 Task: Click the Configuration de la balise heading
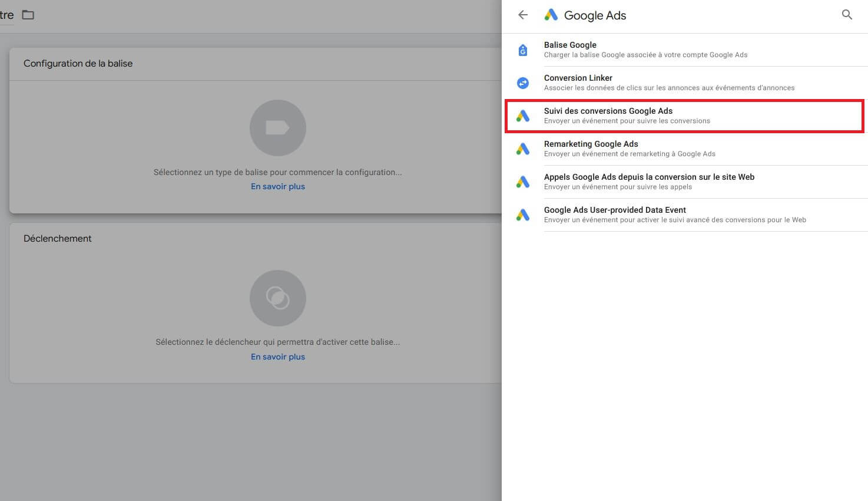[78, 63]
